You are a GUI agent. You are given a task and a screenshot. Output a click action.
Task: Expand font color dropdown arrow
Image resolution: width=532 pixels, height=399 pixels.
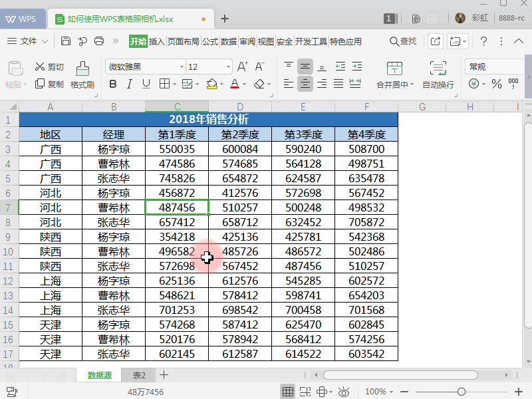244,84
